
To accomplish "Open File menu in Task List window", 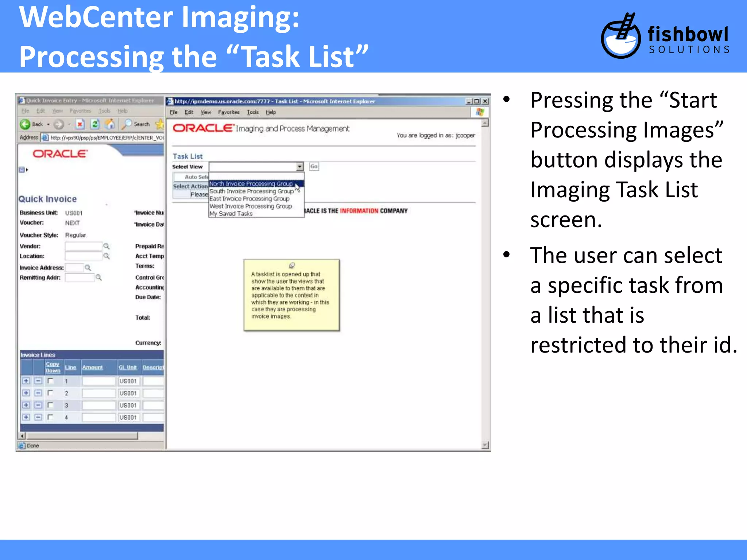I will 174,112.
